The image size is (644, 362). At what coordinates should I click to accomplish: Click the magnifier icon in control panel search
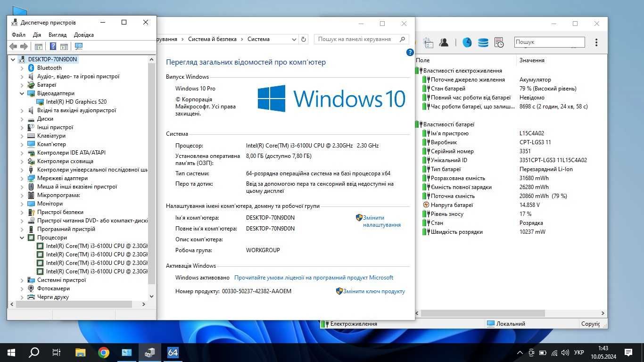(402, 39)
